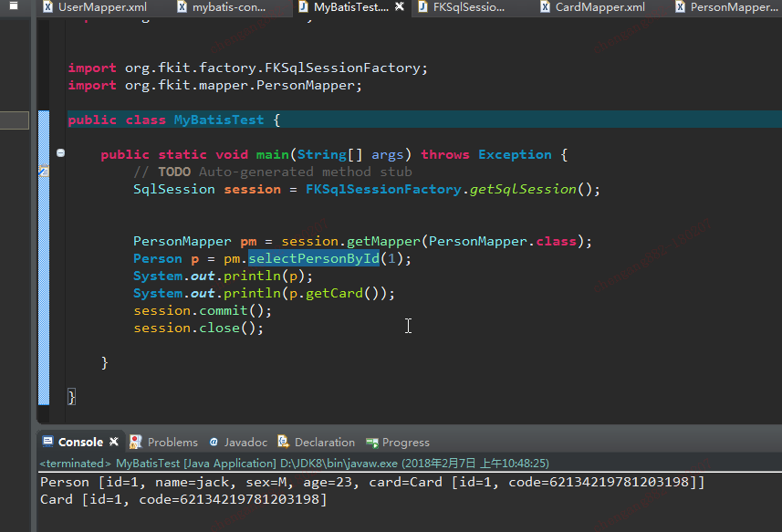Click the selected selectPersonById method name
The height and width of the screenshot is (532, 782).
(x=314, y=259)
